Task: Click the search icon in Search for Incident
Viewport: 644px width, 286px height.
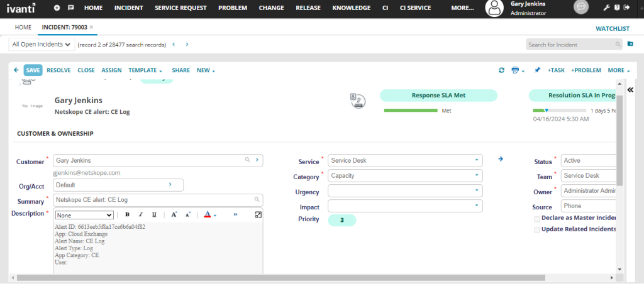Action: tap(618, 45)
